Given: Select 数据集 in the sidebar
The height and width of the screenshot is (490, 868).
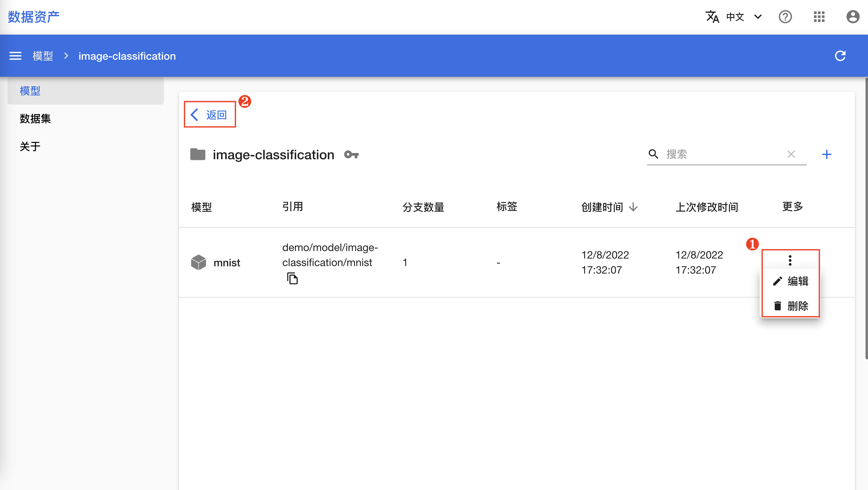Looking at the screenshot, I should pyautogui.click(x=85, y=119).
